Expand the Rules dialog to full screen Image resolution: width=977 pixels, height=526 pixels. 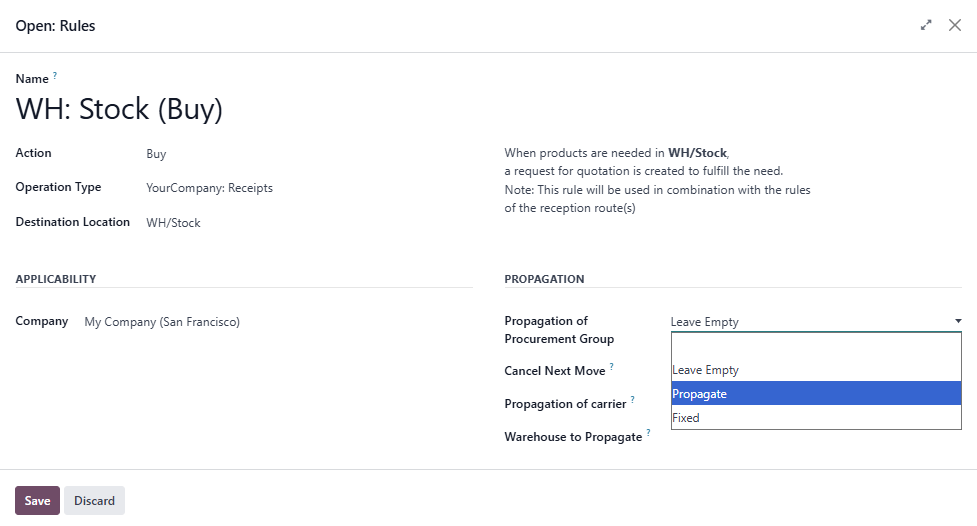926,26
